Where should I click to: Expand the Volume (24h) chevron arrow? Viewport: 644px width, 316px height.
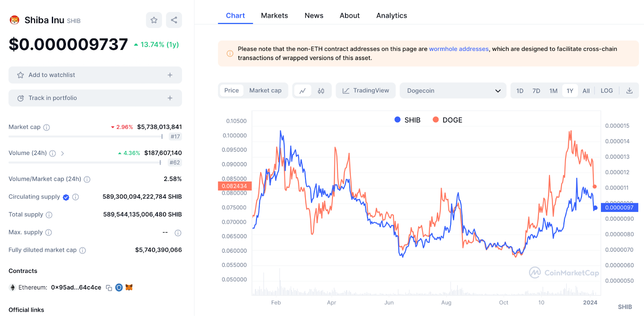[x=62, y=153]
